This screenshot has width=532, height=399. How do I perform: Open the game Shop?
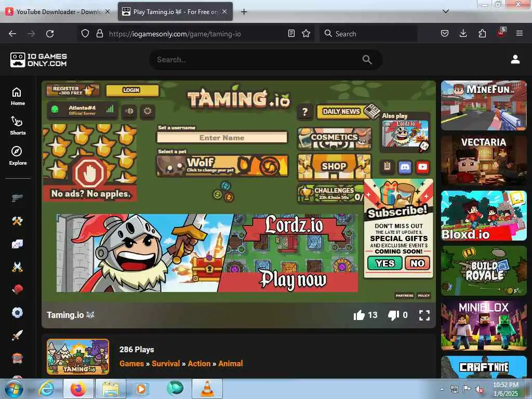pos(335,166)
